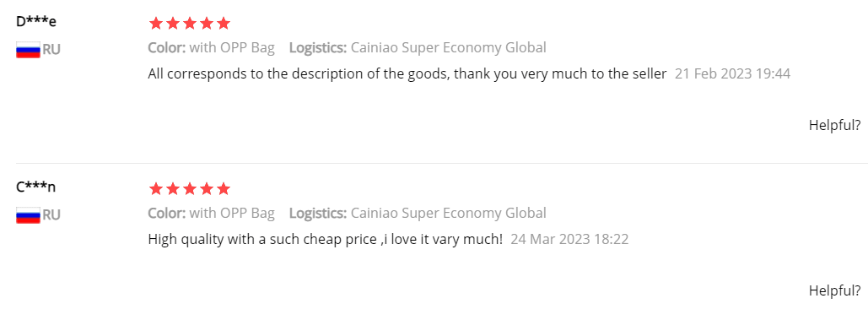Image resolution: width=868 pixels, height=320 pixels.
Task: Click the Color with OPP Bag in the first review
Action: point(212,47)
